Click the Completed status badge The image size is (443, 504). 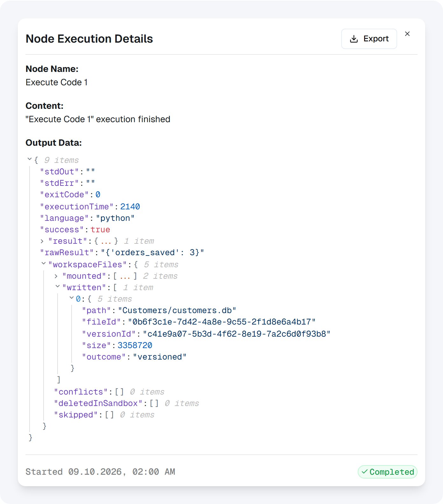click(x=387, y=472)
